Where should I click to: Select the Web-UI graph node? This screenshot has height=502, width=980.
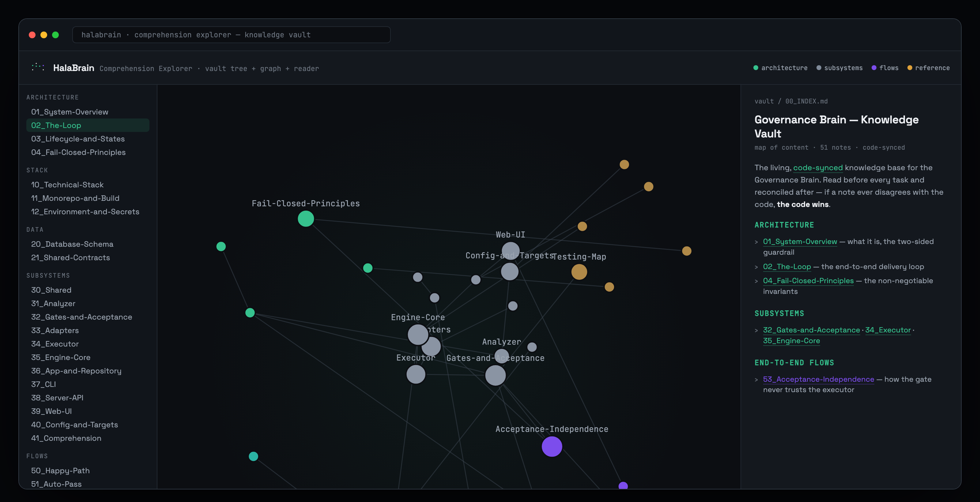click(511, 251)
